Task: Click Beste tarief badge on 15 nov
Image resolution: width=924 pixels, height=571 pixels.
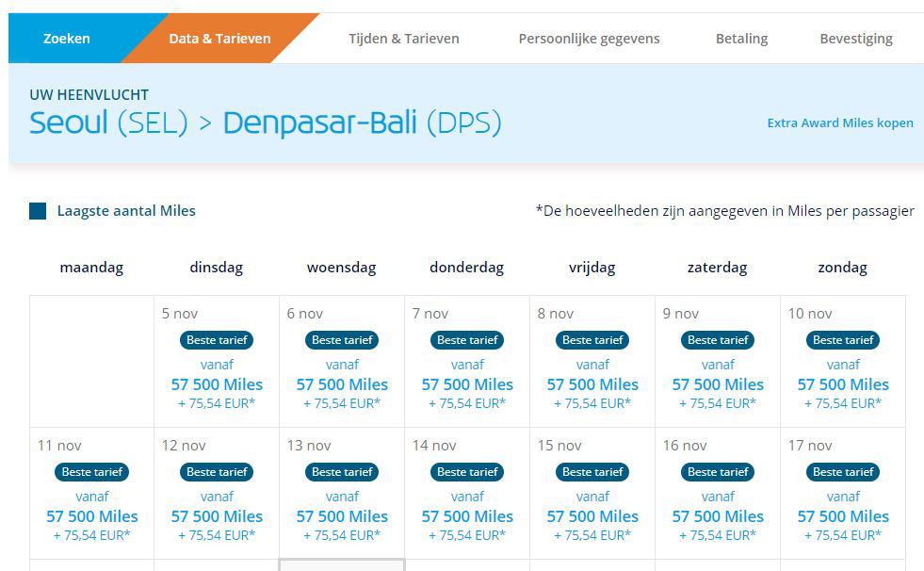Action: click(592, 472)
